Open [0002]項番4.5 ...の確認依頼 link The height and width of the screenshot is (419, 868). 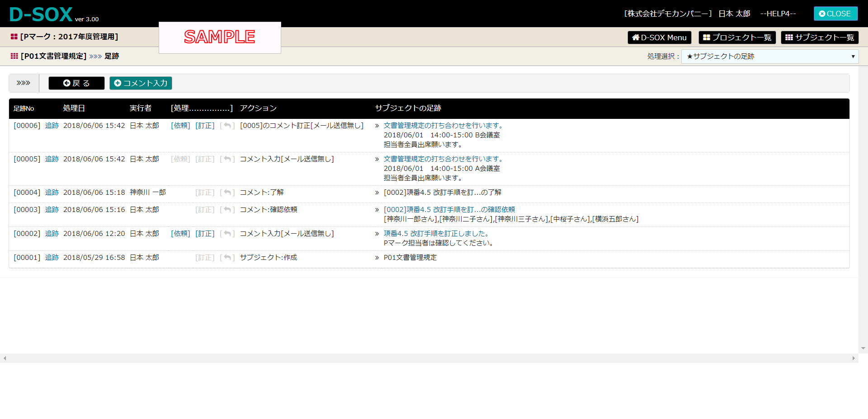tap(449, 210)
